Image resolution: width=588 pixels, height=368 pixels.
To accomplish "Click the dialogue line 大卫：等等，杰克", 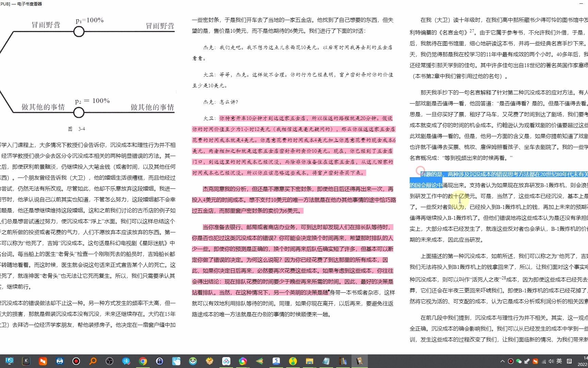I will 293,80.
